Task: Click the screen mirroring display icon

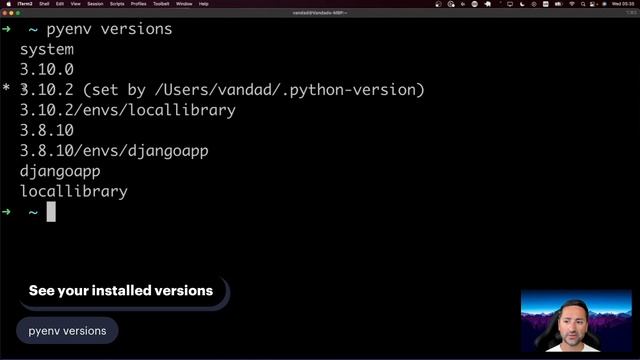Action: click(x=510, y=4)
